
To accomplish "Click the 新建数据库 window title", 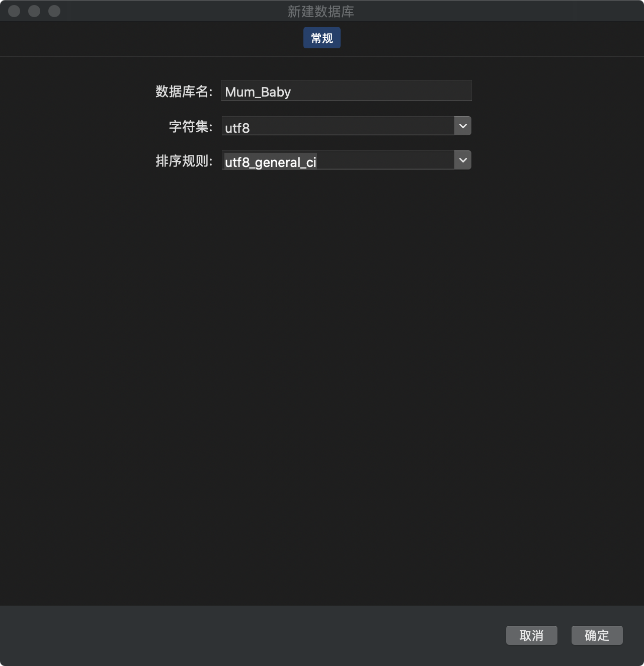I will click(x=321, y=11).
